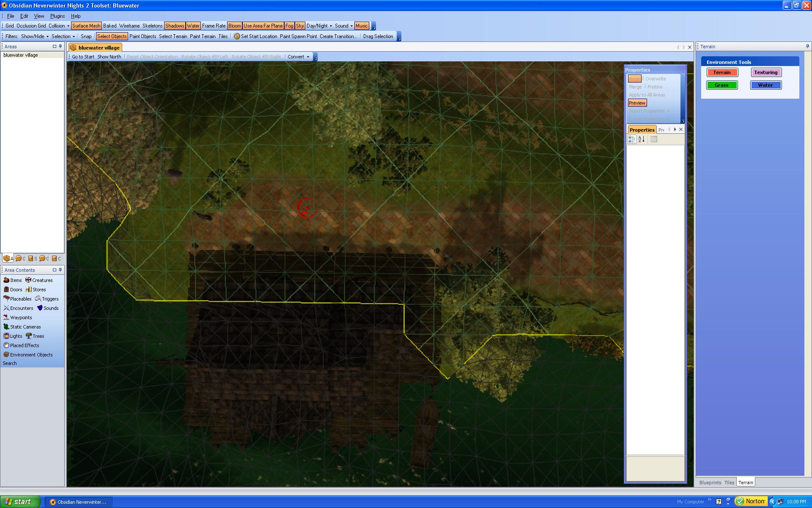Click the Placed Effects icon
This screenshot has height=508, width=812.
(6, 345)
